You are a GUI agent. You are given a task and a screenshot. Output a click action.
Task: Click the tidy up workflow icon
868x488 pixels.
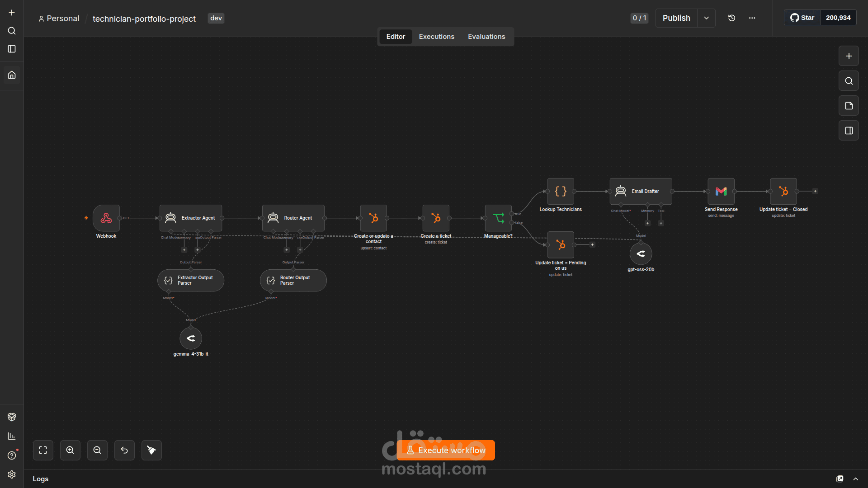151,450
